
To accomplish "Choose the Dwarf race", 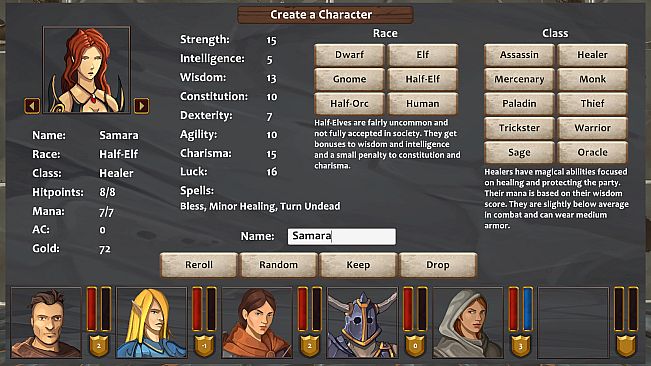I will [349, 55].
